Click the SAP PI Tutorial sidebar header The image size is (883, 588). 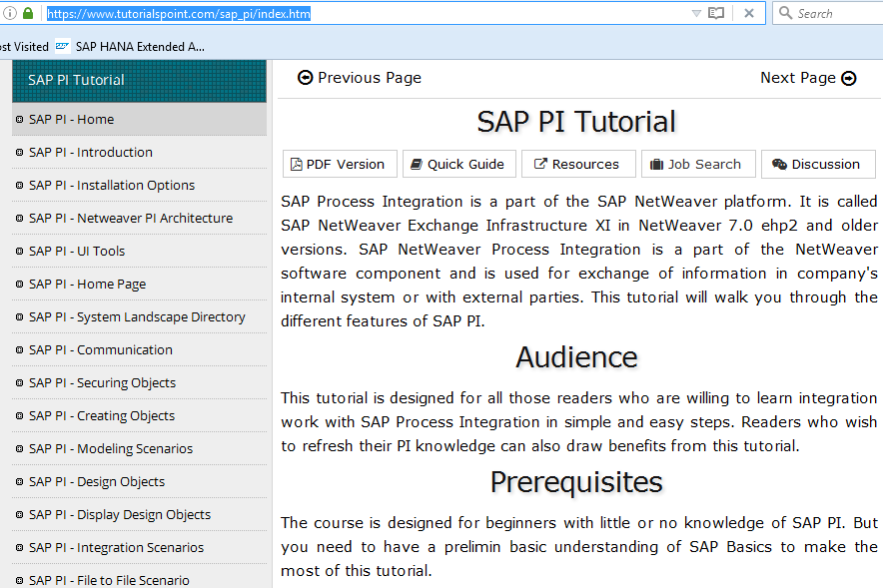click(139, 81)
